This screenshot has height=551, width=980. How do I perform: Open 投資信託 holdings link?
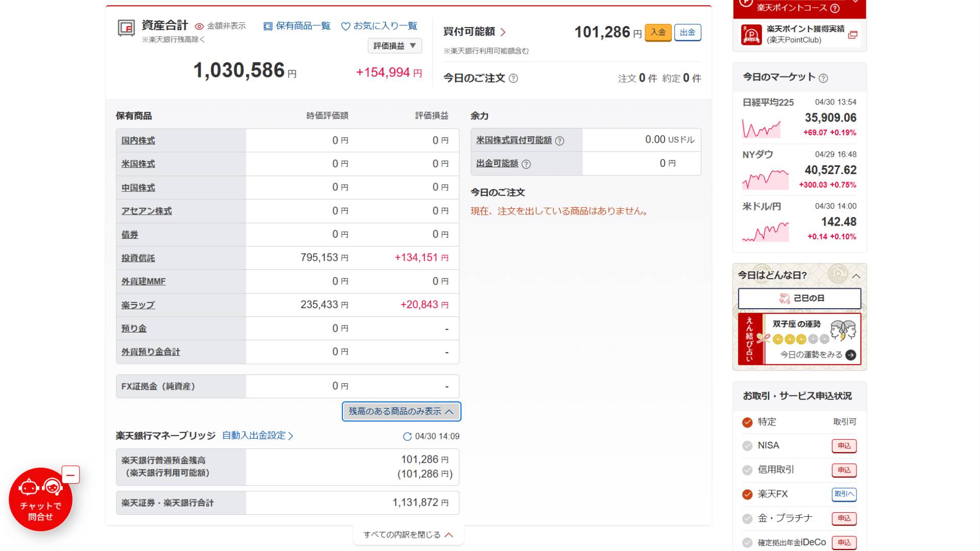point(138,258)
